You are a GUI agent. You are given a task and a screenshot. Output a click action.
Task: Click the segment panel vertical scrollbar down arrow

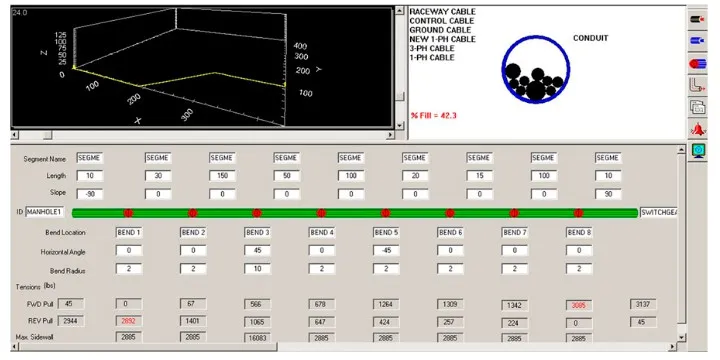pyautogui.click(x=681, y=338)
